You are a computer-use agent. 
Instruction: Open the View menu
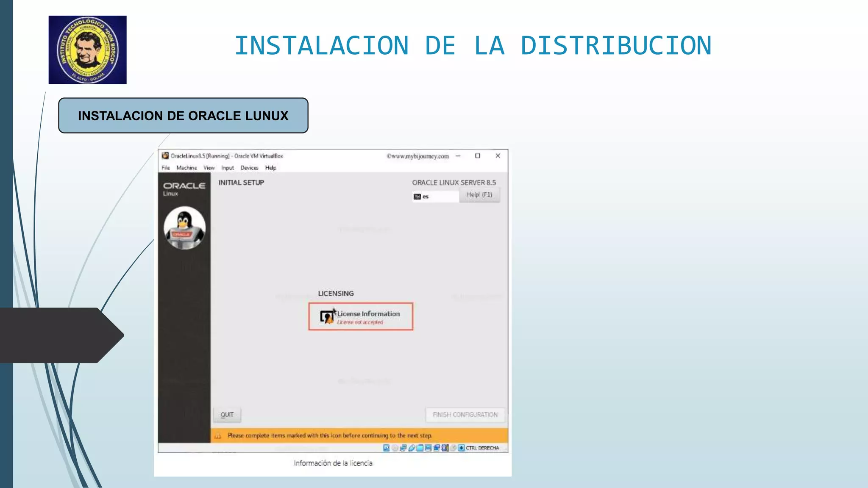click(209, 168)
